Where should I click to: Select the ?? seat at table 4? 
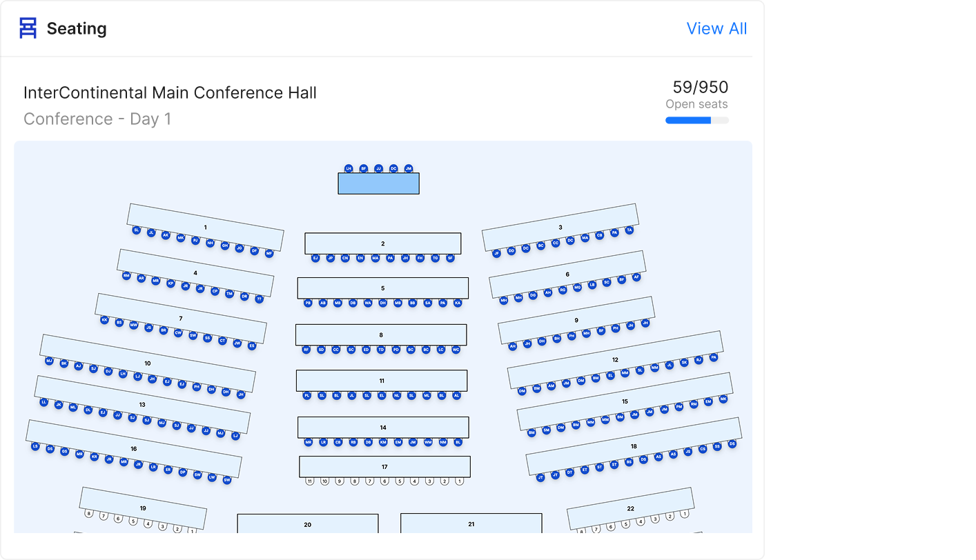point(260,299)
